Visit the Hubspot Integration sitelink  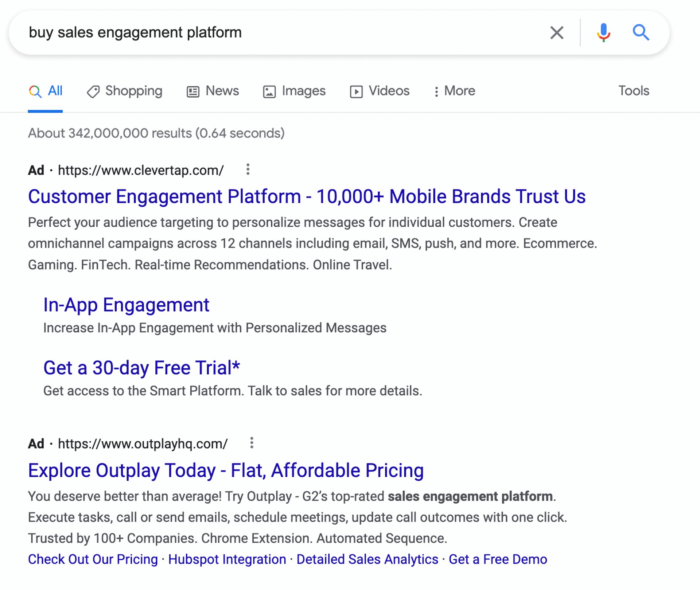pos(227,559)
